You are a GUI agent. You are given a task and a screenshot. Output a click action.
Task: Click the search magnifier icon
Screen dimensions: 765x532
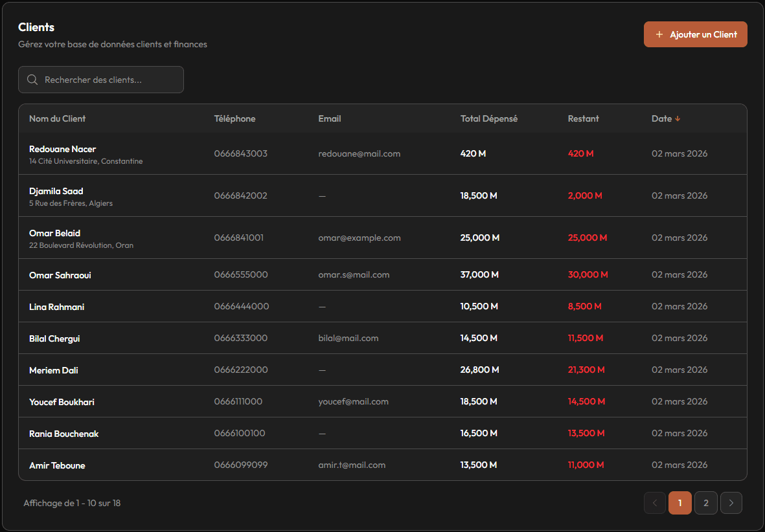tap(32, 80)
